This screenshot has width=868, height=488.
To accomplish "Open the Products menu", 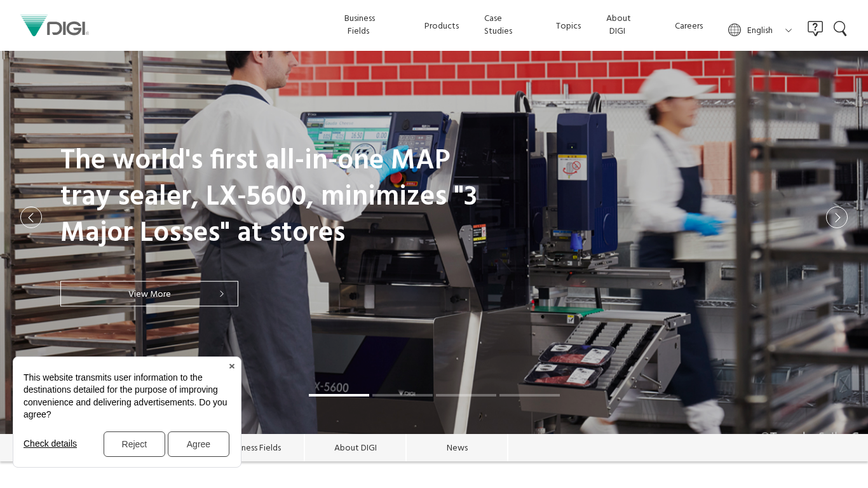I will click(x=442, y=26).
